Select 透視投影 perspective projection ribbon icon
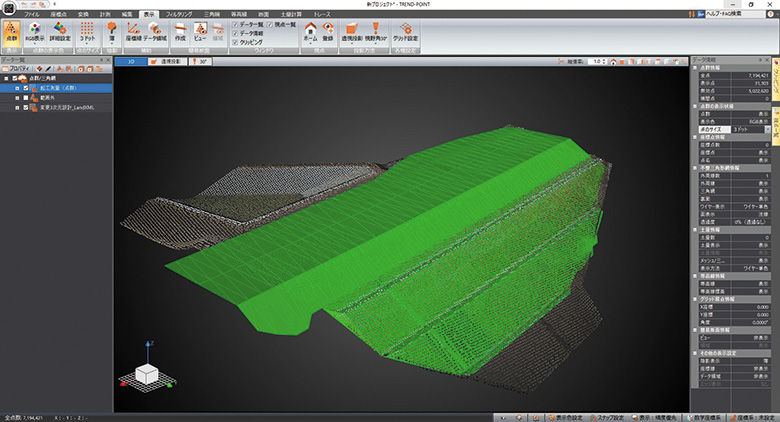The width and height of the screenshot is (780, 422). tap(351, 33)
